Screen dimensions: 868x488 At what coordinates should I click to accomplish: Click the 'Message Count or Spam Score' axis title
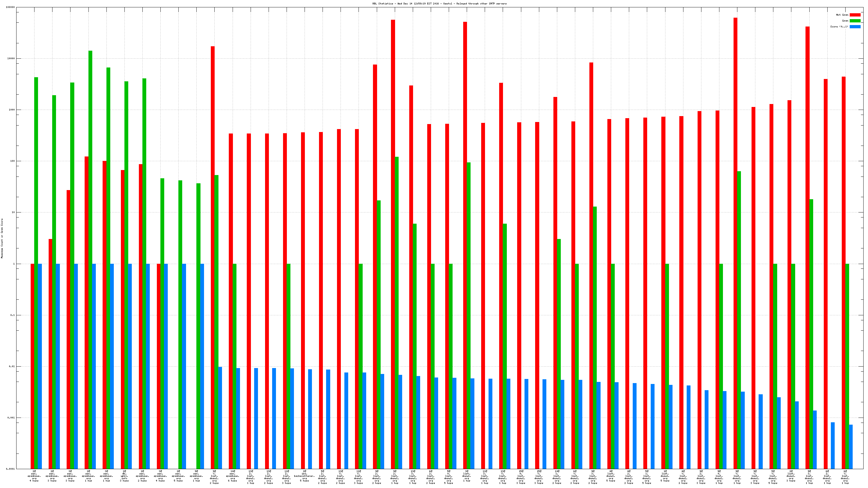tap(2, 238)
